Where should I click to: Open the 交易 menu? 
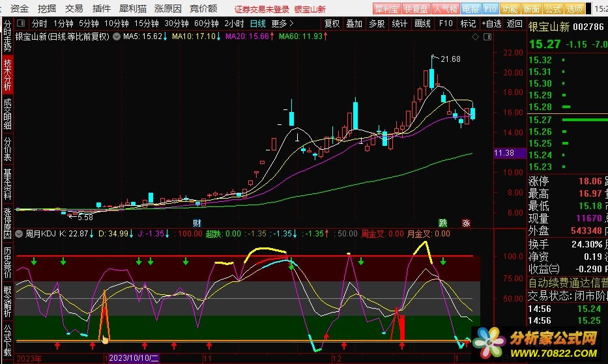click(74, 8)
